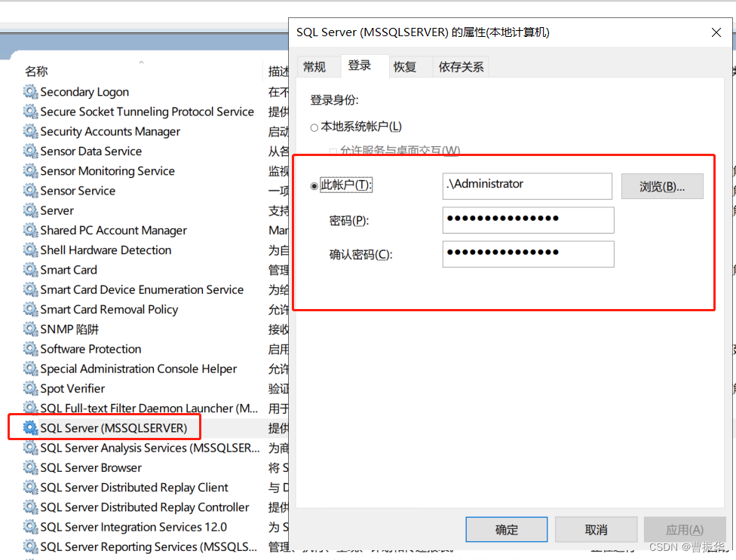Click the gear icon beside the Server service

click(30, 210)
